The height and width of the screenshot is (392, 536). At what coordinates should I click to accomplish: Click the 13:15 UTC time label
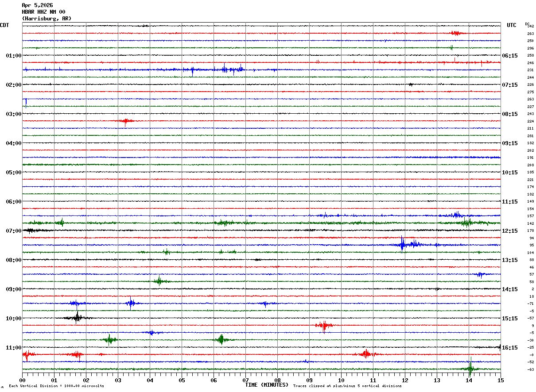(510, 260)
